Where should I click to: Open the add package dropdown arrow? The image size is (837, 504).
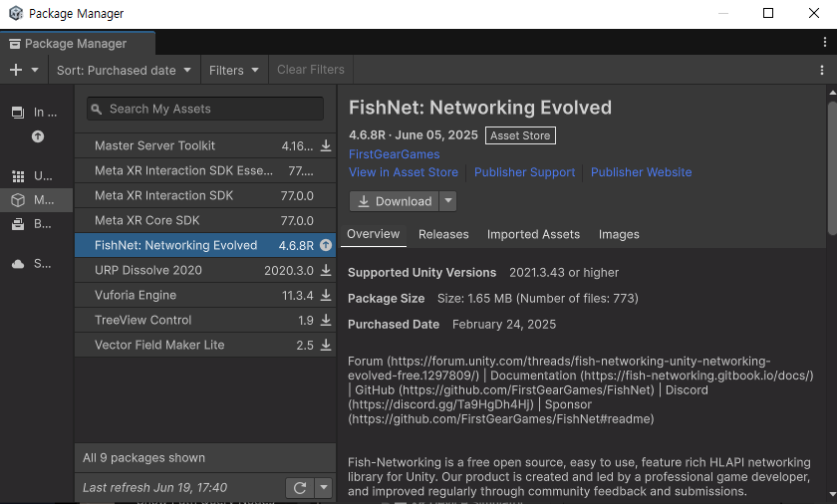pyautogui.click(x=35, y=70)
